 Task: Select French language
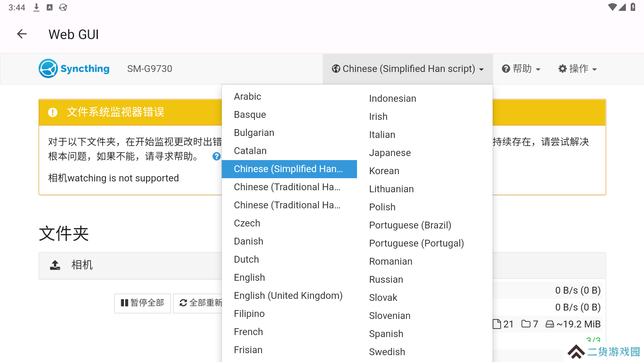(x=289, y=332)
